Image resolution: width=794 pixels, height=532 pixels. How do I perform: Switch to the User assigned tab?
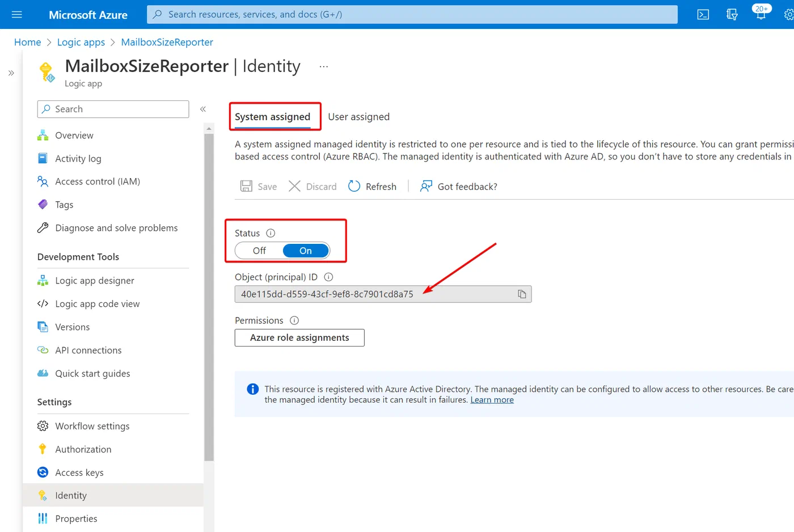(359, 117)
